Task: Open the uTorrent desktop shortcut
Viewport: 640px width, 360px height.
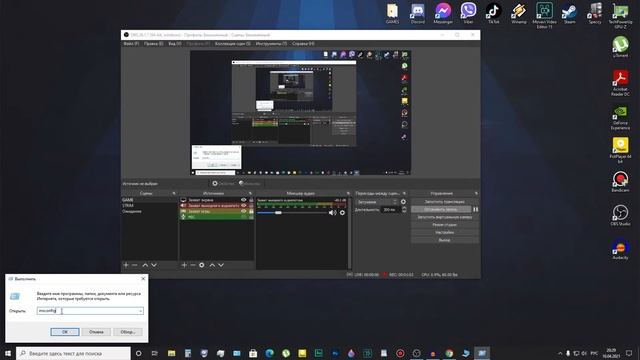Action: click(620, 47)
